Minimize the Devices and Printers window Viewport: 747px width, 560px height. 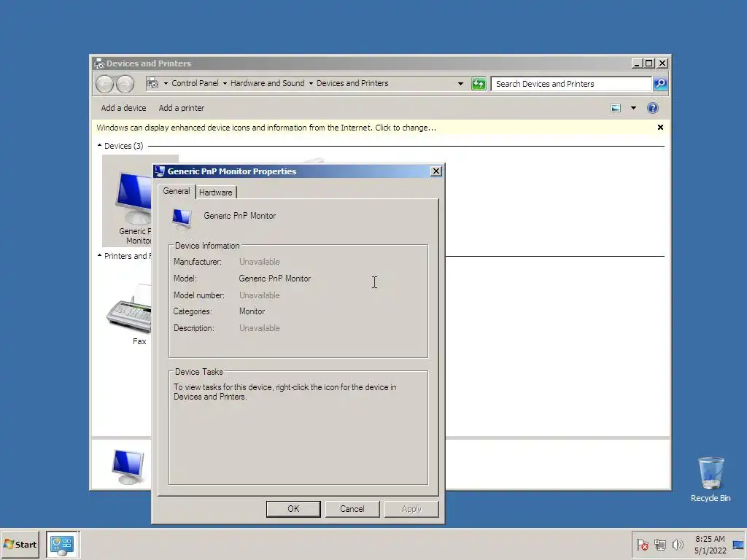pos(636,63)
